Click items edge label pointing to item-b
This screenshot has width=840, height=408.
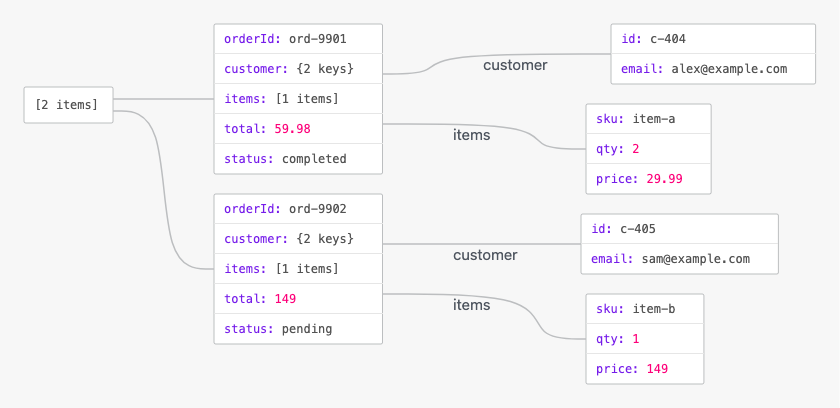pos(471,305)
